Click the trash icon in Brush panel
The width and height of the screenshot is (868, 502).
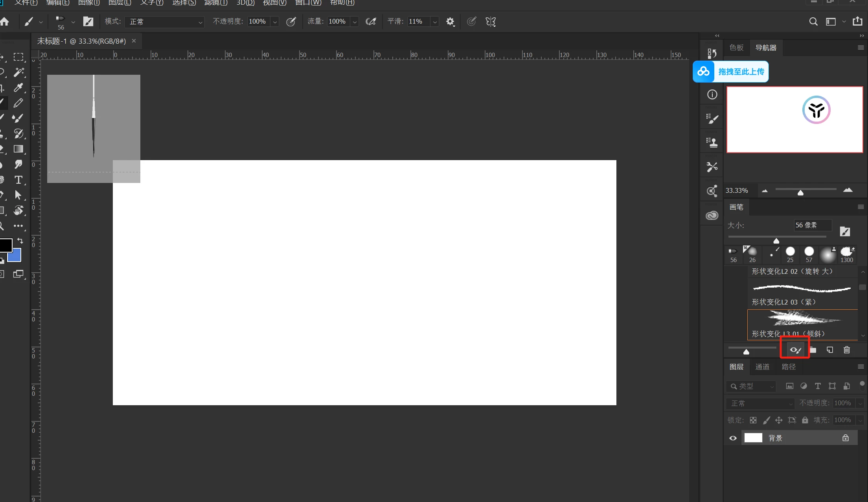(x=847, y=350)
